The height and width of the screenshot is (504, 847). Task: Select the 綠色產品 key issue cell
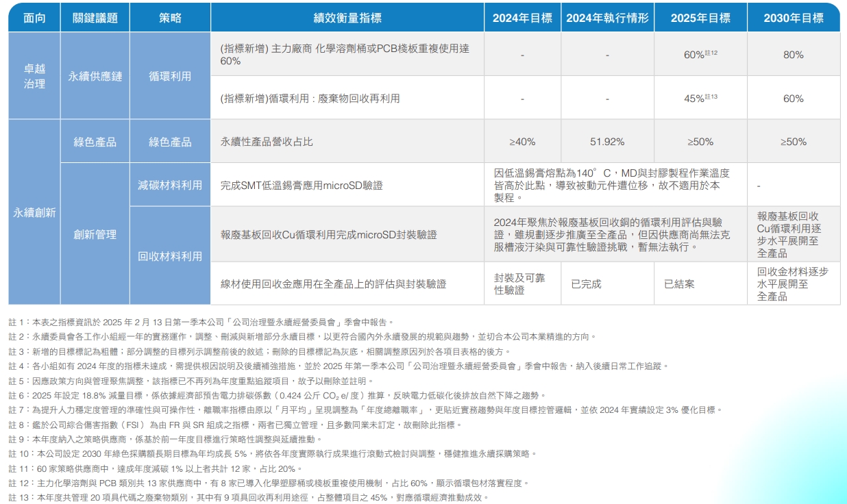pos(95,142)
